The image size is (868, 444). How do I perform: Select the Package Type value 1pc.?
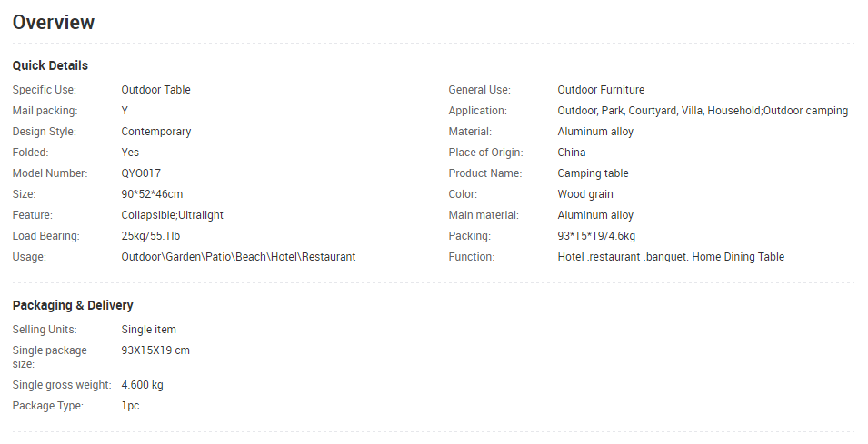point(132,406)
